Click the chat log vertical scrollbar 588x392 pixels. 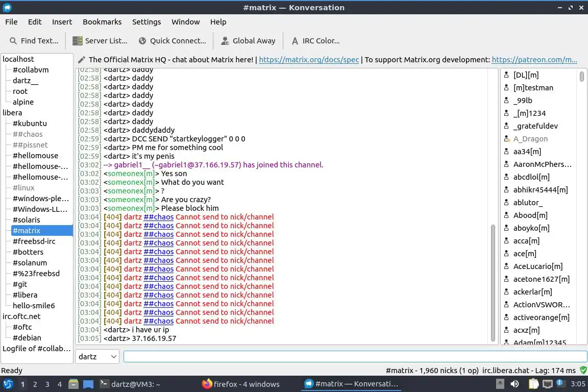pyautogui.click(x=493, y=283)
